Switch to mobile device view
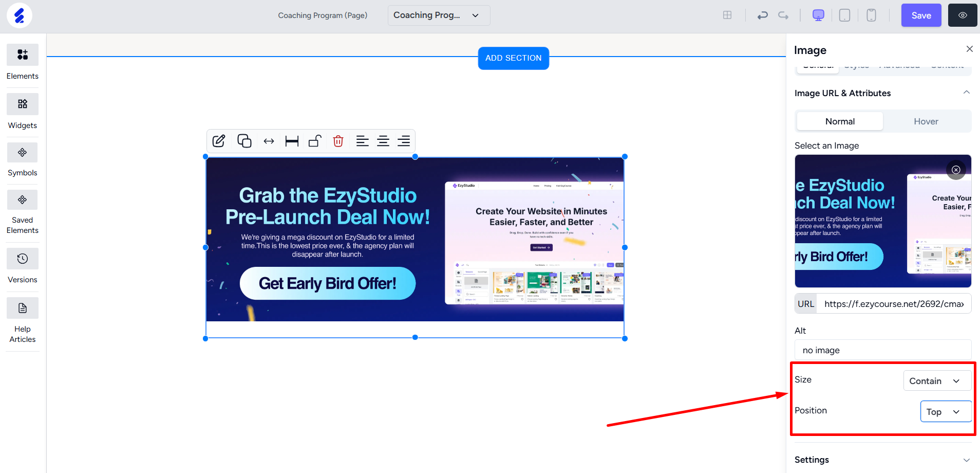 [871, 15]
